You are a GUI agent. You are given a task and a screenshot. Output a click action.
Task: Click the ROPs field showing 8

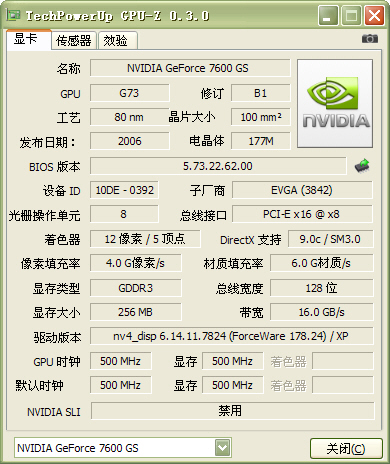click(x=124, y=214)
